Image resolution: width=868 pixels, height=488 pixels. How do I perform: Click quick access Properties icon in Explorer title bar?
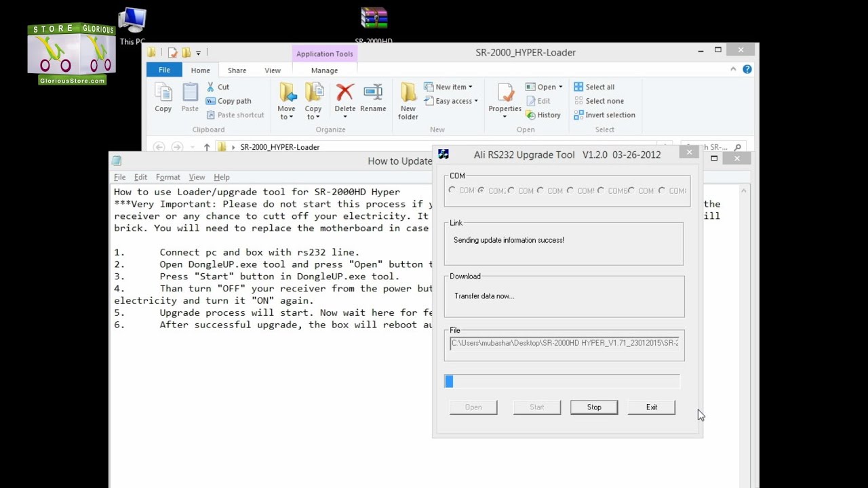172,52
